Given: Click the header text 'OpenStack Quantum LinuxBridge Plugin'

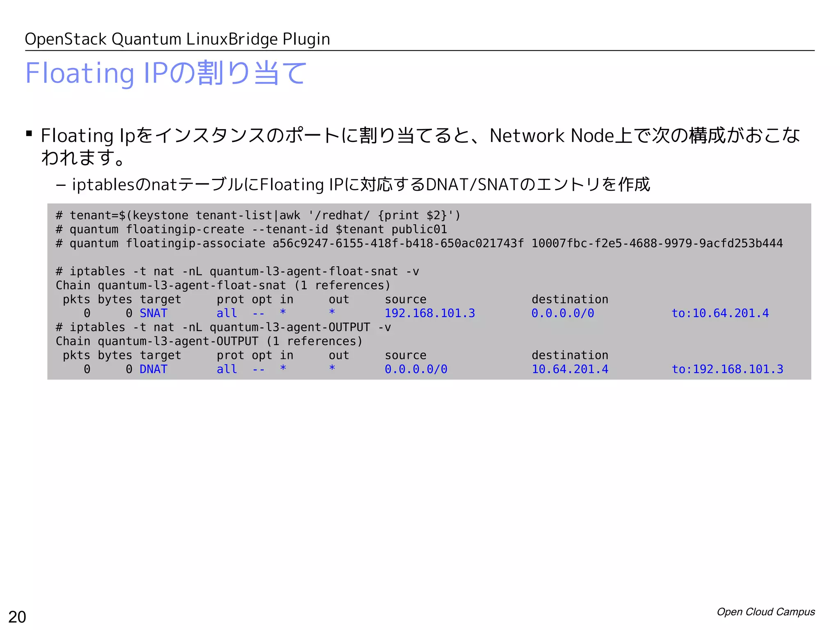Looking at the screenshot, I should (x=177, y=39).
